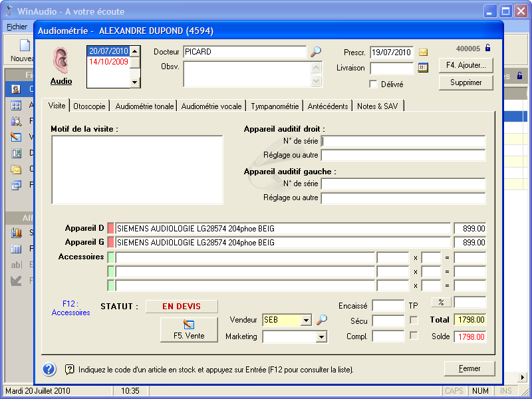
Task: Tick the Délivré checkbox
Action: [374, 84]
